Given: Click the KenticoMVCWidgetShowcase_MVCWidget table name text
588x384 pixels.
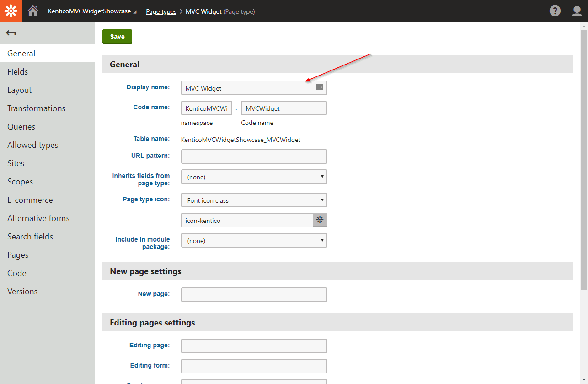Looking at the screenshot, I should [241, 140].
